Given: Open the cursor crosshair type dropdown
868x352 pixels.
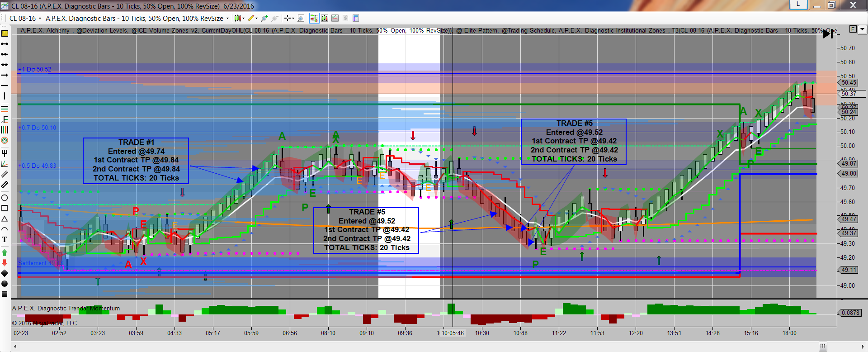Looking at the screenshot, I should point(289,19).
